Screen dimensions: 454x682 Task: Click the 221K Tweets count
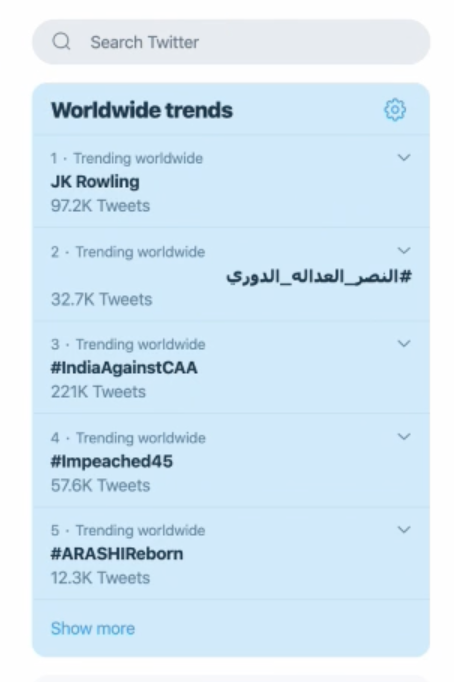pos(98,391)
